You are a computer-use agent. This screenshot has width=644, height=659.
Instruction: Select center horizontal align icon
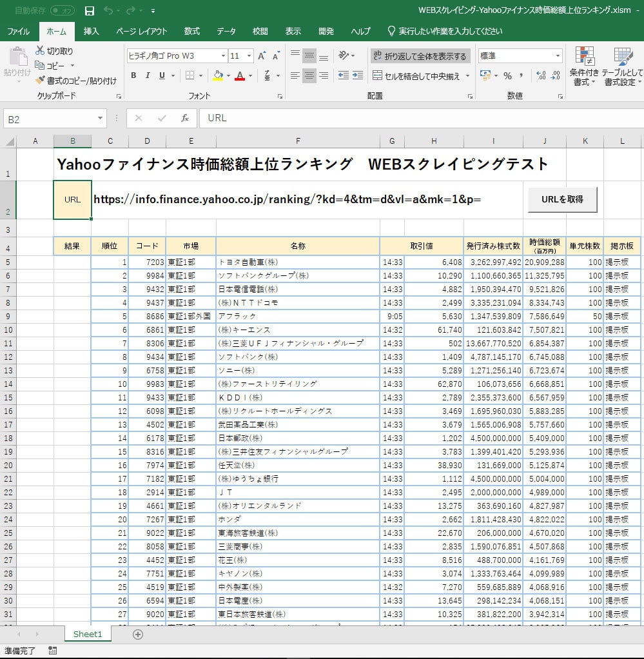coord(309,75)
